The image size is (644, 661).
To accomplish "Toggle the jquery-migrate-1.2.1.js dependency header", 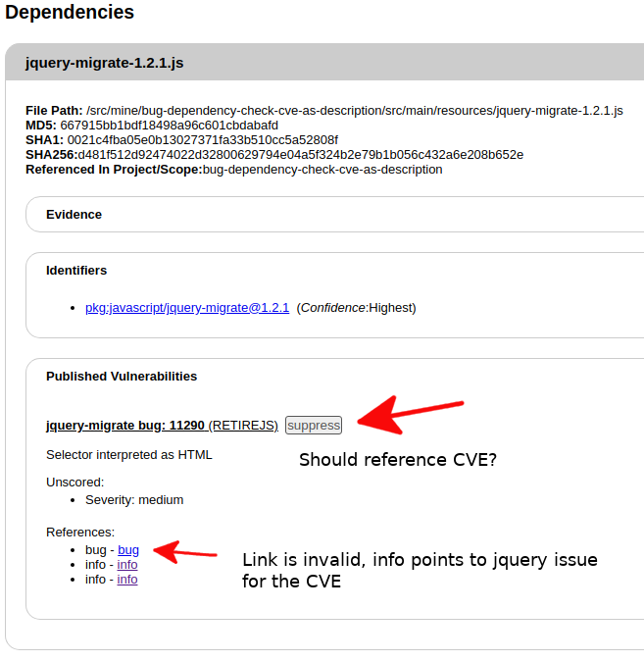I will 104,63.
